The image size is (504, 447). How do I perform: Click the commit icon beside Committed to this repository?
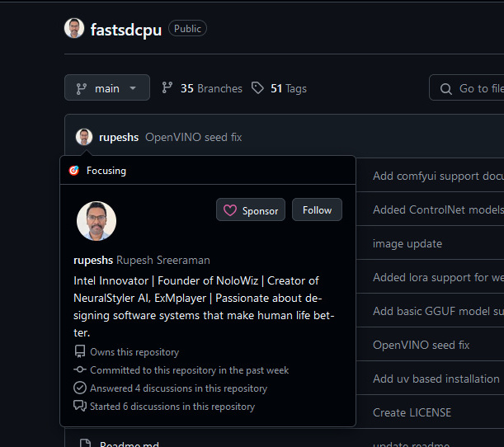80,369
